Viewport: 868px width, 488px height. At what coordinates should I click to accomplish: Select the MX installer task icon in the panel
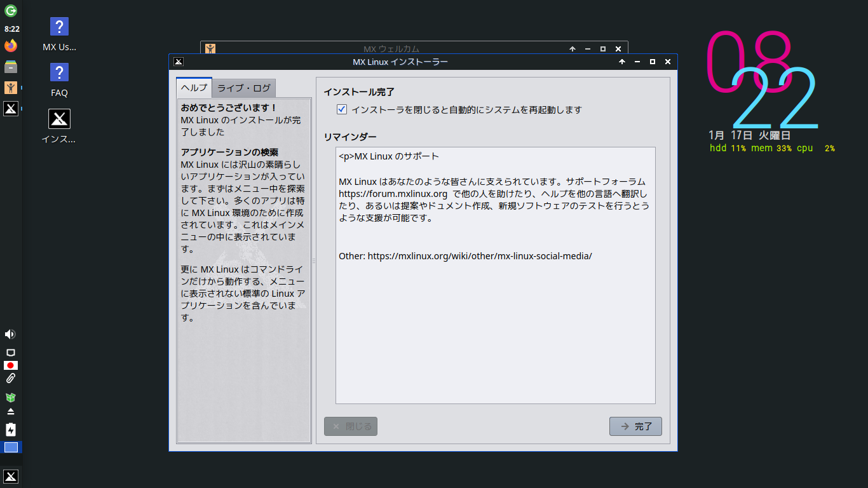11,109
